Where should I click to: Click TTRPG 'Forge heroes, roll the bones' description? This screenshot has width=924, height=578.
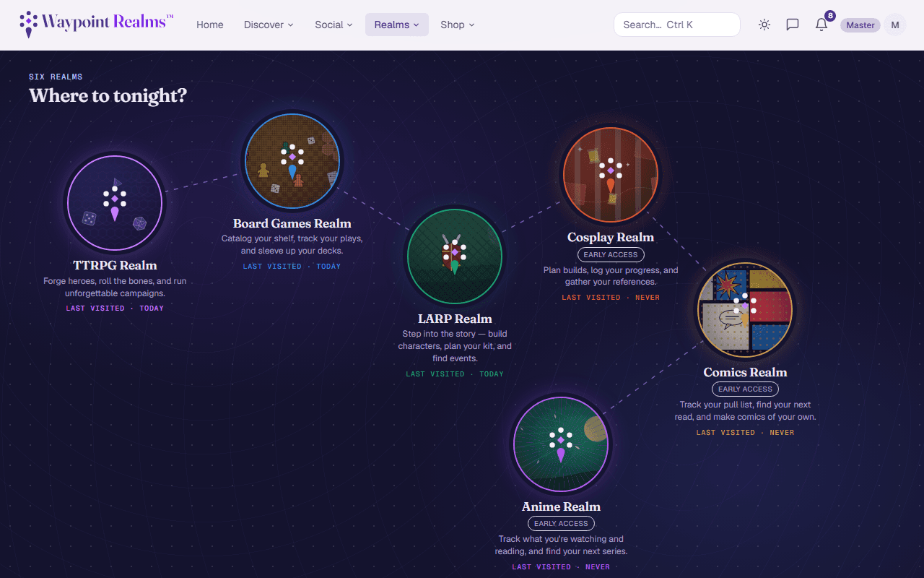pyautogui.click(x=115, y=287)
